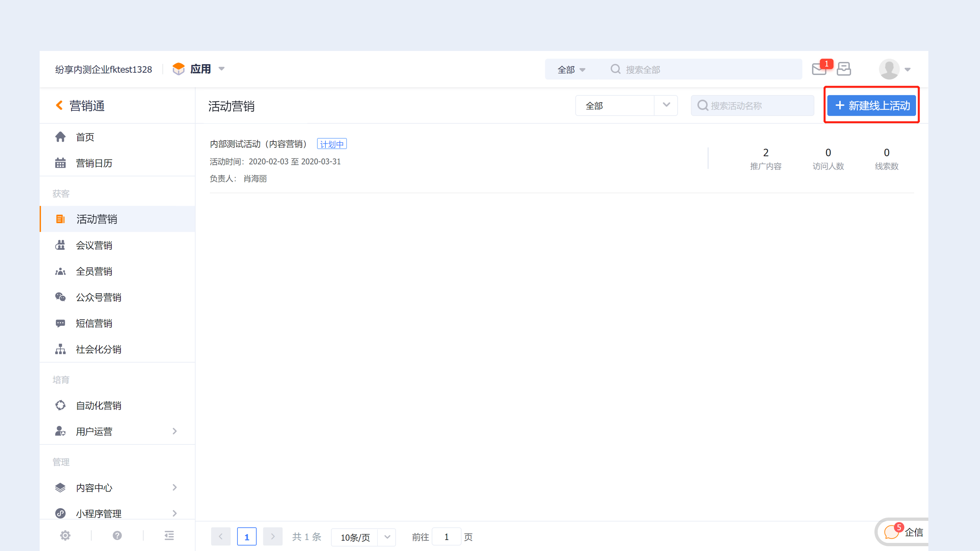Open 社会化分销 menu item
980x551 pixels.
[x=117, y=349]
